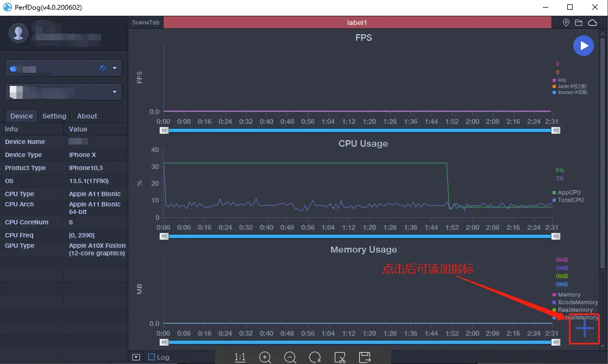This screenshot has width=608, height=364.
Task: Click the circular refresh arrow icon
Action: tap(315, 357)
